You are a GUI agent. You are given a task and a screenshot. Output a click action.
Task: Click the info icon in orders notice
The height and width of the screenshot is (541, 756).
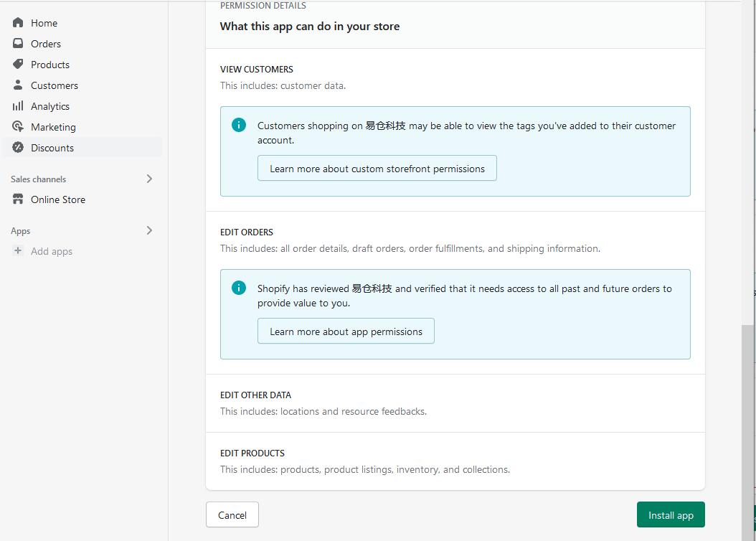tap(239, 288)
